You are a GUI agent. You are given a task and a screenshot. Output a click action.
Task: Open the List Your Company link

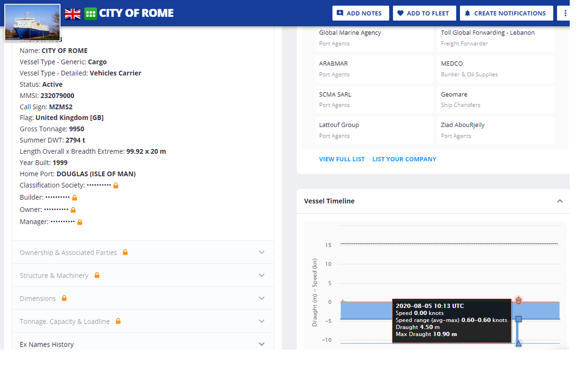(x=404, y=159)
